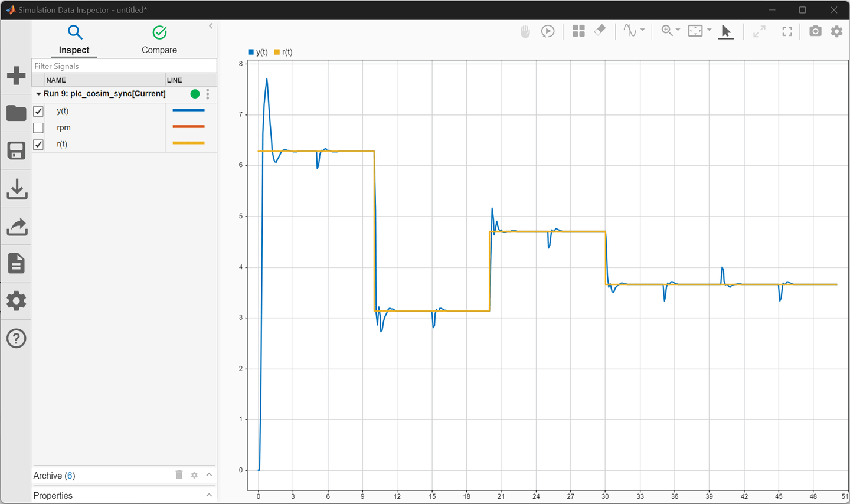The image size is (850, 504).
Task: Uncheck the y(t) signal
Action: [x=38, y=111]
